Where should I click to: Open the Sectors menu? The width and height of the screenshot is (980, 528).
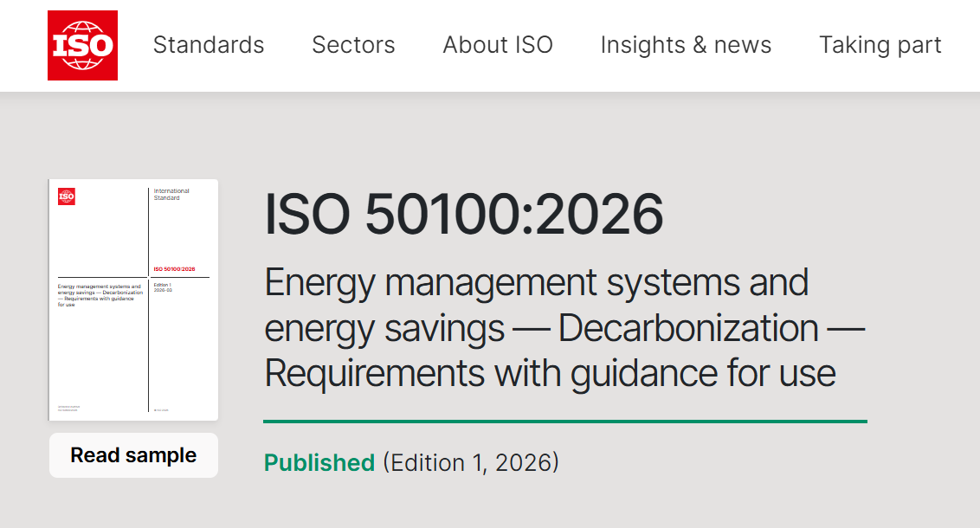tap(354, 45)
